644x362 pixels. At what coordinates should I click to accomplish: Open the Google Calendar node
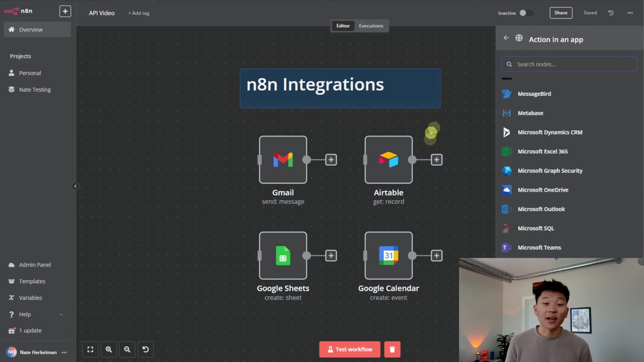(389, 256)
